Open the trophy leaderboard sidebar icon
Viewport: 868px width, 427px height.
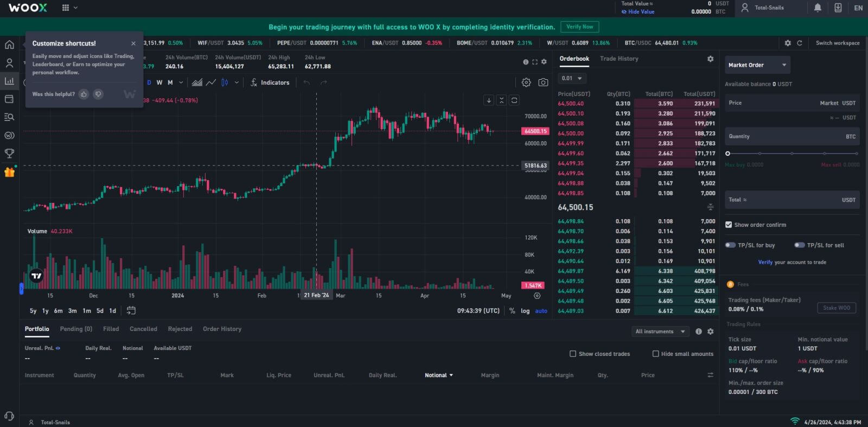coord(9,154)
